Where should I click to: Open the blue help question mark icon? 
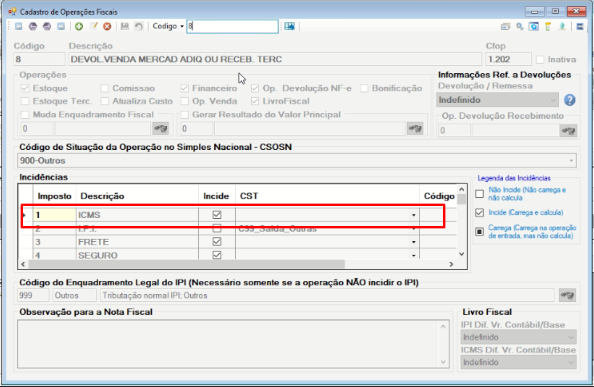[569, 100]
